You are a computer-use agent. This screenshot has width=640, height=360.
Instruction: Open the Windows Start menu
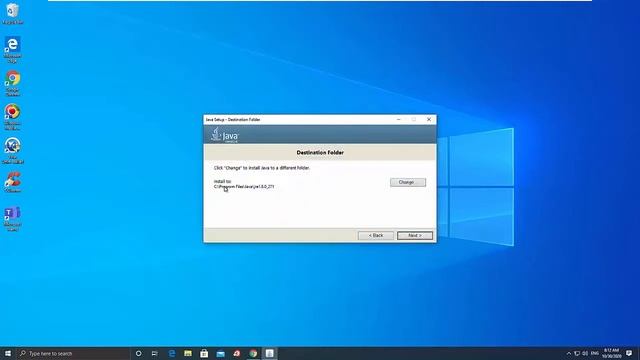8,353
